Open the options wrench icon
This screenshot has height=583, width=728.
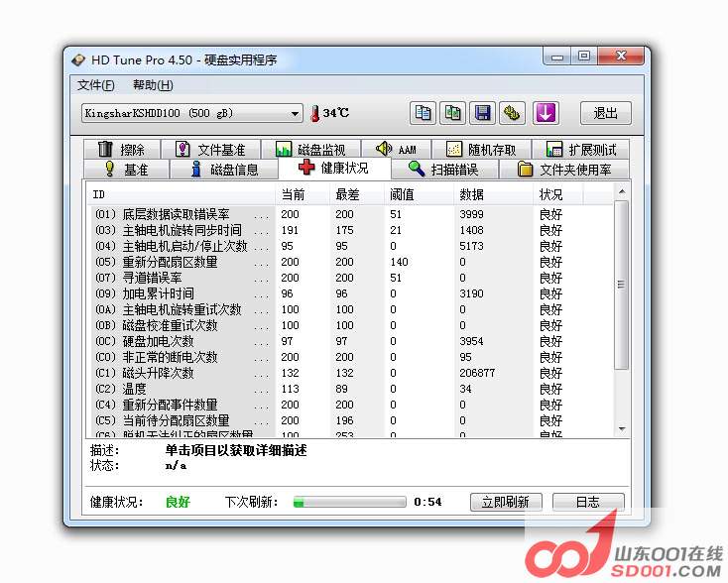pyautogui.click(x=513, y=113)
